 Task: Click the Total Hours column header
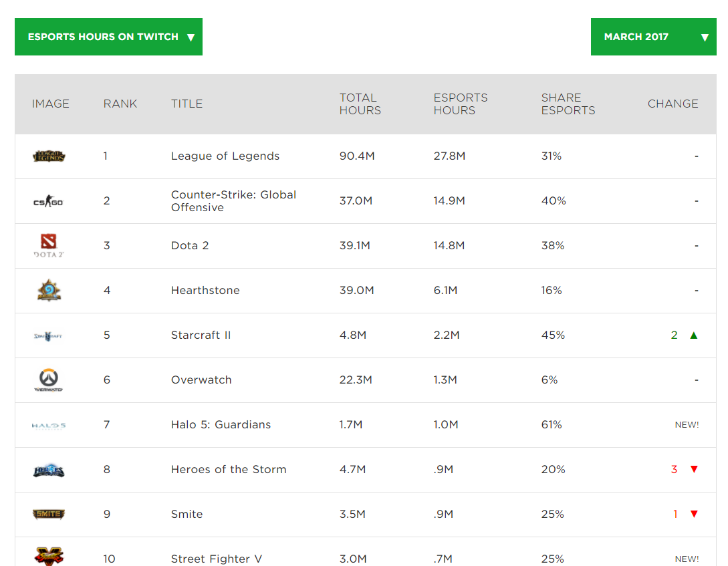[x=360, y=104]
